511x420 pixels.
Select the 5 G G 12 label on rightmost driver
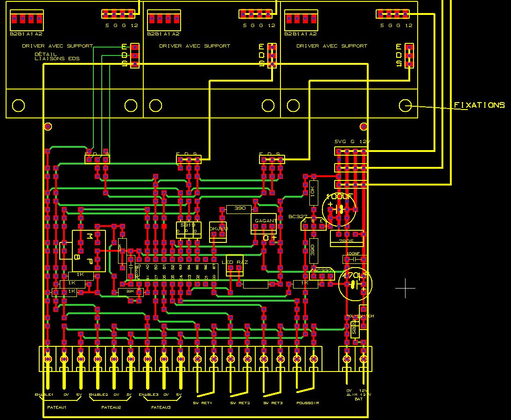tap(396, 25)
